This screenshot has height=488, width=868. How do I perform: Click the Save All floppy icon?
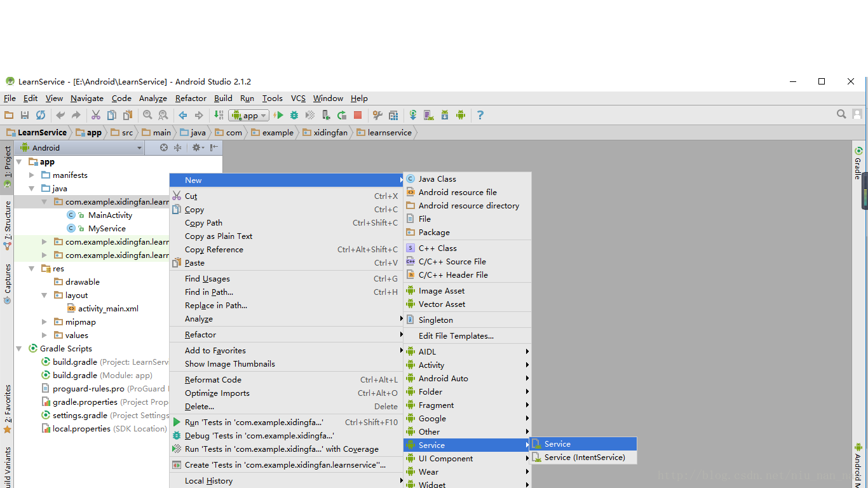[25, 115]
